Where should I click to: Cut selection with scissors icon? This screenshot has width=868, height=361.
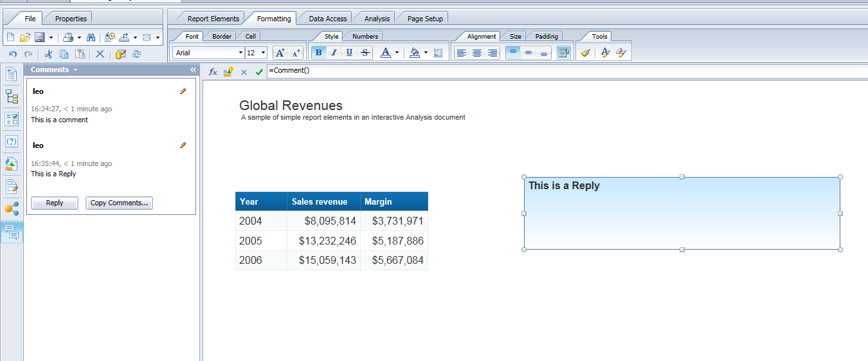pyautogui.click(x=49, y=54)
